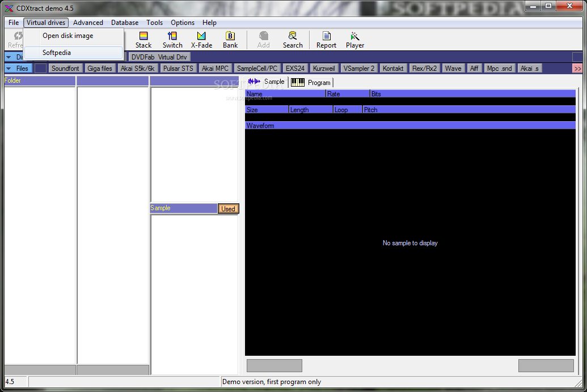Viewport: 587px width, 392px height.
Task: Switch to the Sample tab
Action: [x=266, y=82]
